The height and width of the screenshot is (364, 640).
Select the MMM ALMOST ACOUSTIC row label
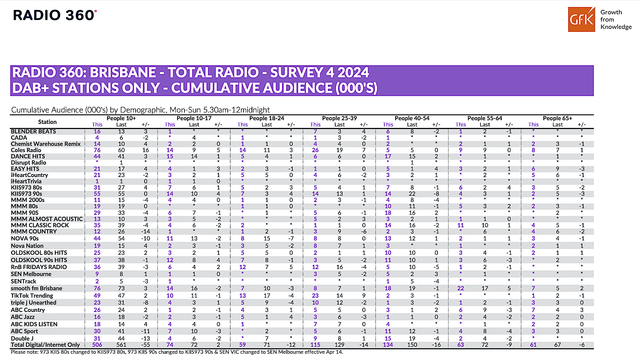pyautogui.click(x=47, y=219)
